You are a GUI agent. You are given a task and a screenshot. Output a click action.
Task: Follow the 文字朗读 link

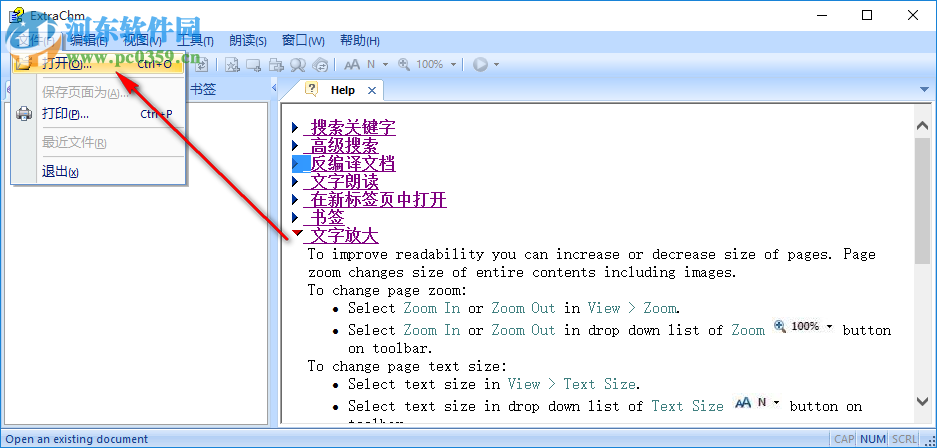click(341, 181)
